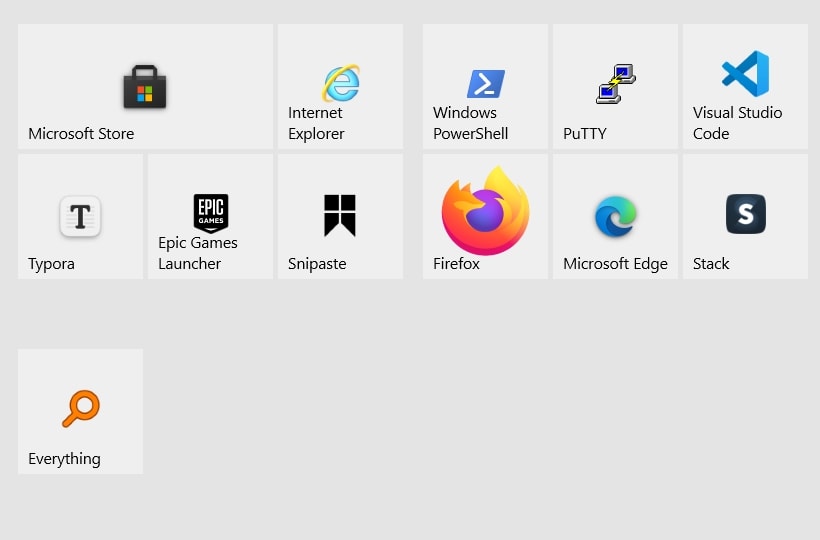
Task: Start Snipaste from its black bookmark icon
Action: (340, 215)
